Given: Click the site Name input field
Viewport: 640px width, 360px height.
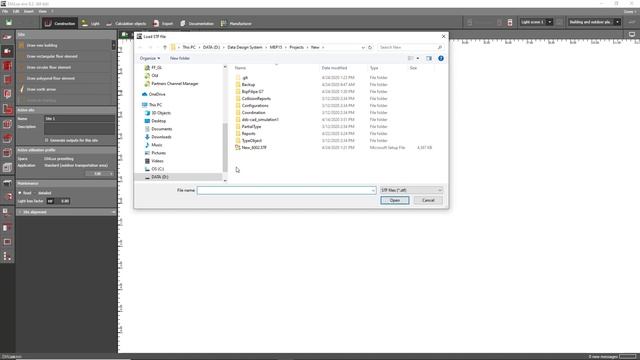Looking at the screenshot, I should (79, 119).
